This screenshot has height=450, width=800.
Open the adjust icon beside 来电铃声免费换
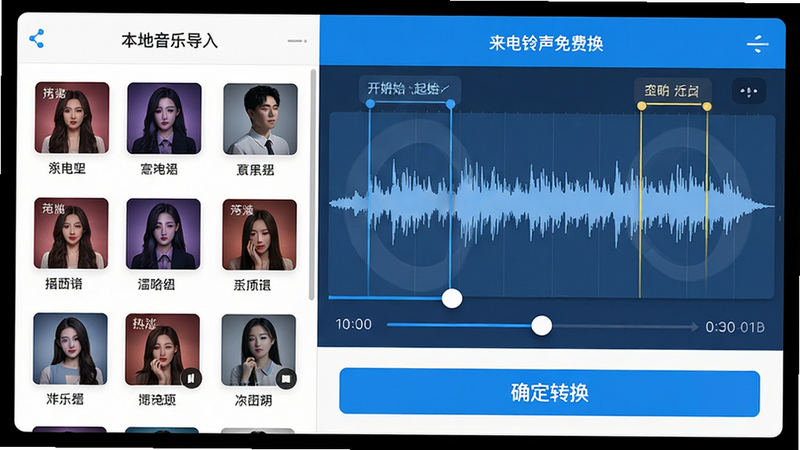[758, 44]
